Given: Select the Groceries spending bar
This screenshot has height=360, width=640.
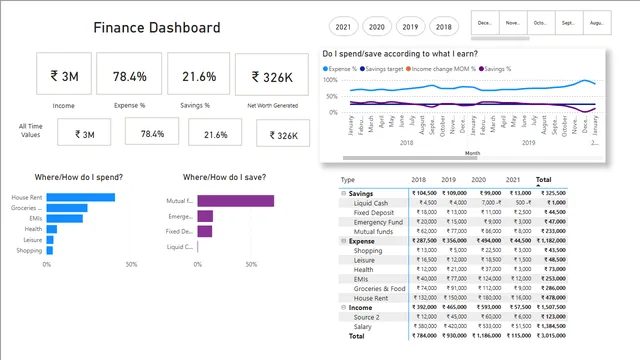Looking at the screenshot, I should tap(67, 208).
